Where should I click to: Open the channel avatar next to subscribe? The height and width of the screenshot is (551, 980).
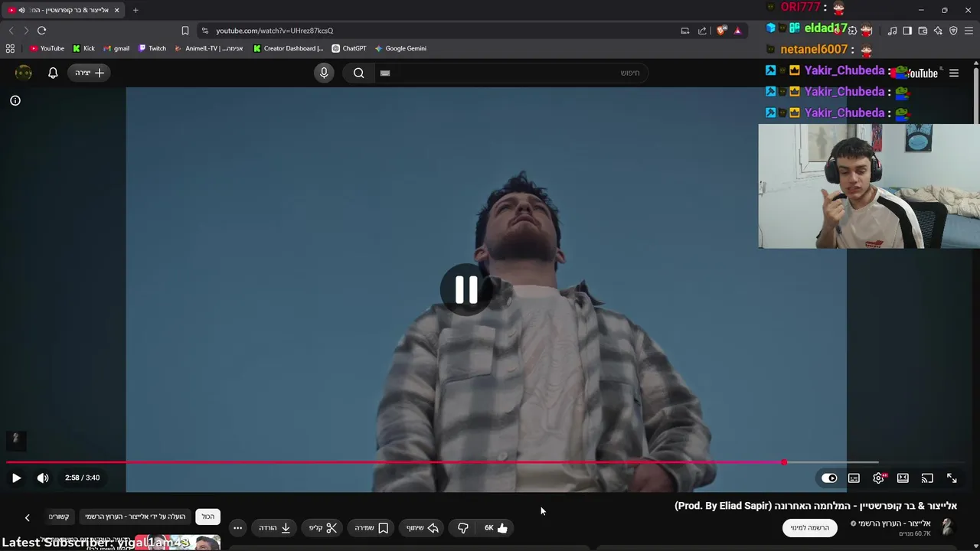click(947, 527)
